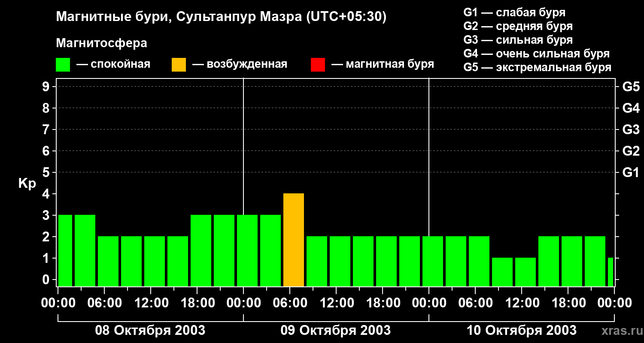Viewport: 644px width, 343px height.
Task: Click the Kp 1 bar above 12:00 on 10 October
Action: pos(526,272)
